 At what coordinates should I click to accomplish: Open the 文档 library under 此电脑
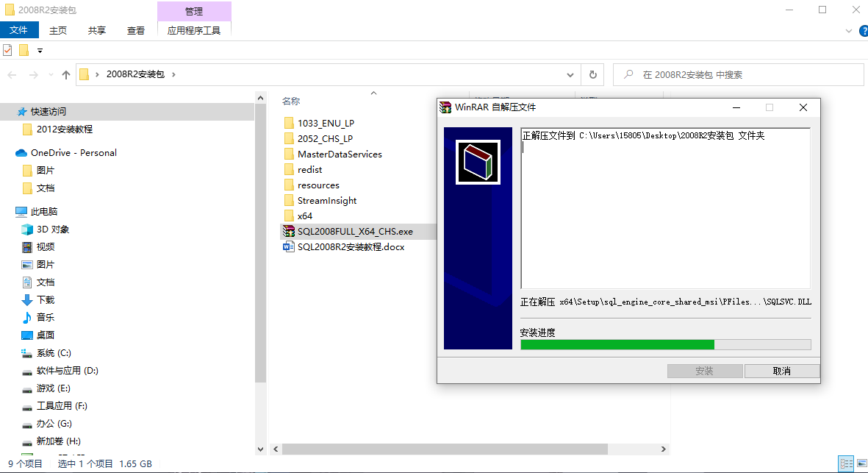(46, 282)
